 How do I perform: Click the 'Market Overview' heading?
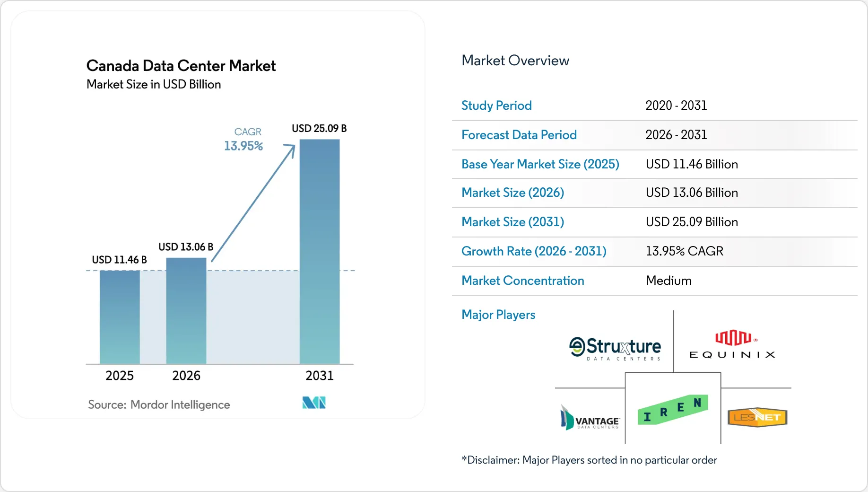(x=515, y=61)
